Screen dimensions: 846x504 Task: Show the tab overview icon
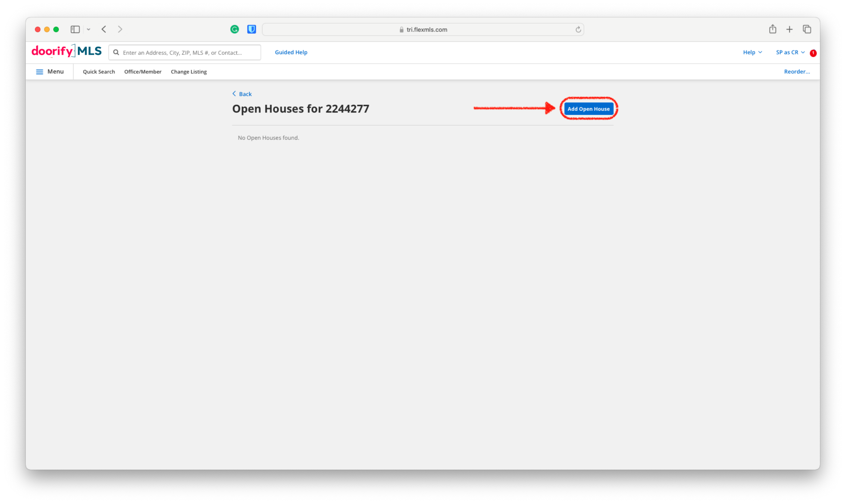pos(807,30)
